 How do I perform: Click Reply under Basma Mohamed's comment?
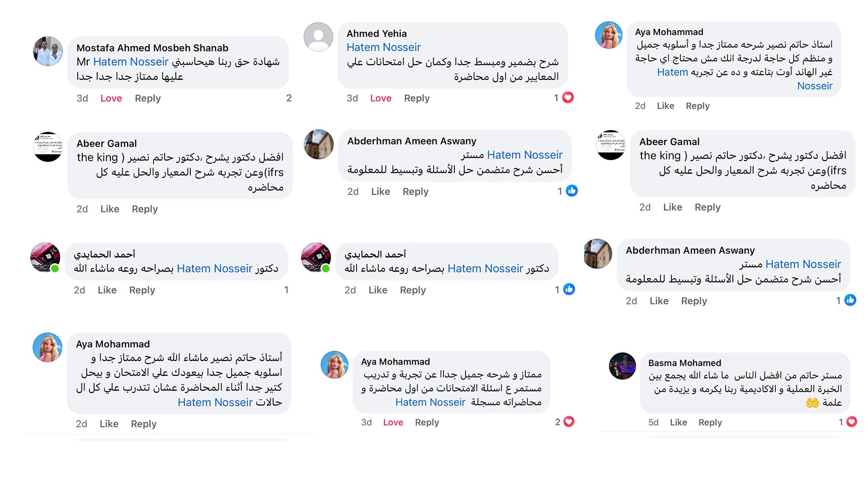pos(710,422)
